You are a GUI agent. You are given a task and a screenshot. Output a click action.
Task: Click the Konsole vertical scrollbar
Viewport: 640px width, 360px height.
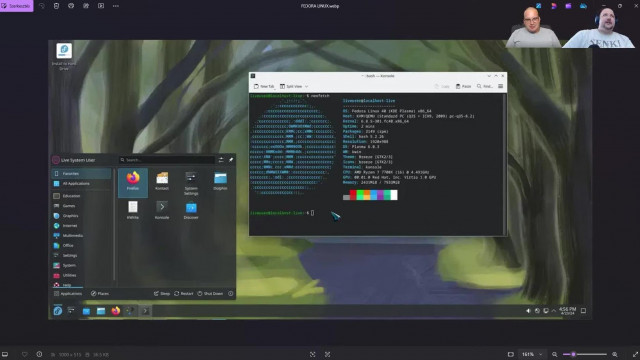505,164
